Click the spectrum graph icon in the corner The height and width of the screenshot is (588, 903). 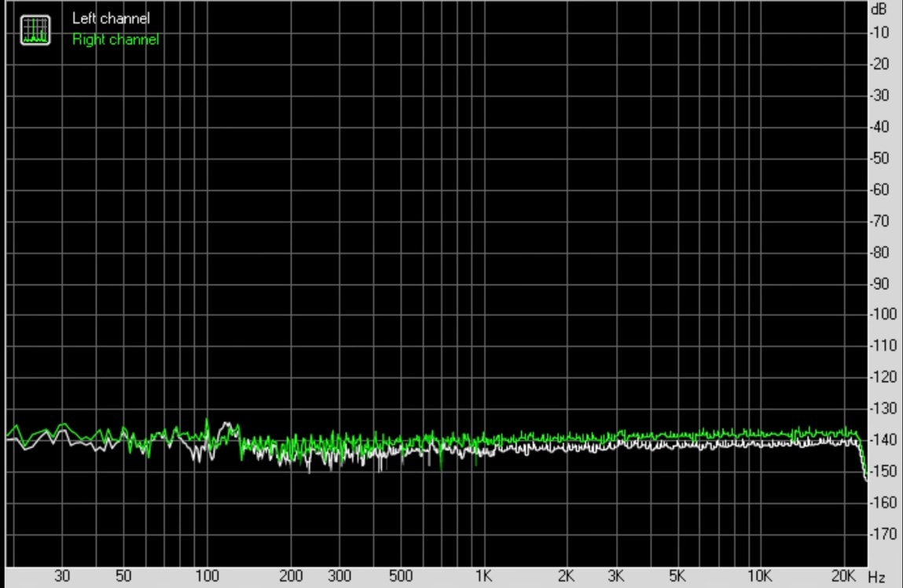click(x=35, y=29)
